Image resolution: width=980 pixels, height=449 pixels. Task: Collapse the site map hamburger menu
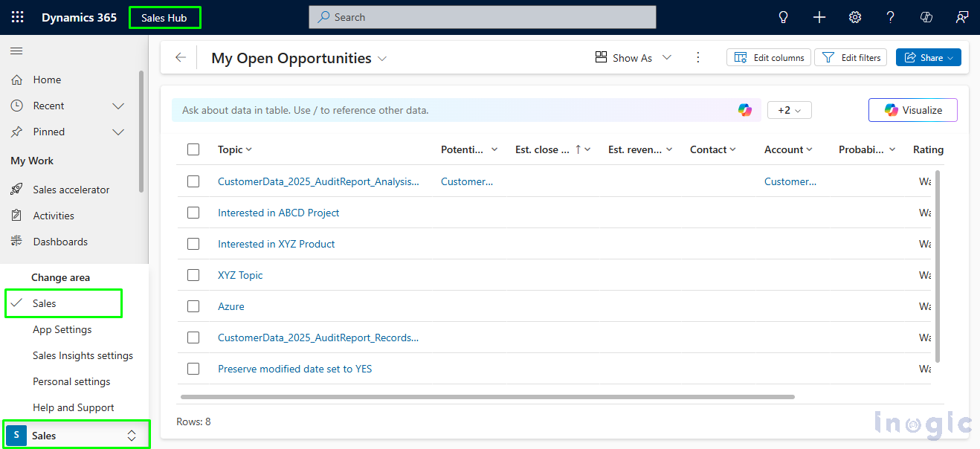click(x=16, y=51)
